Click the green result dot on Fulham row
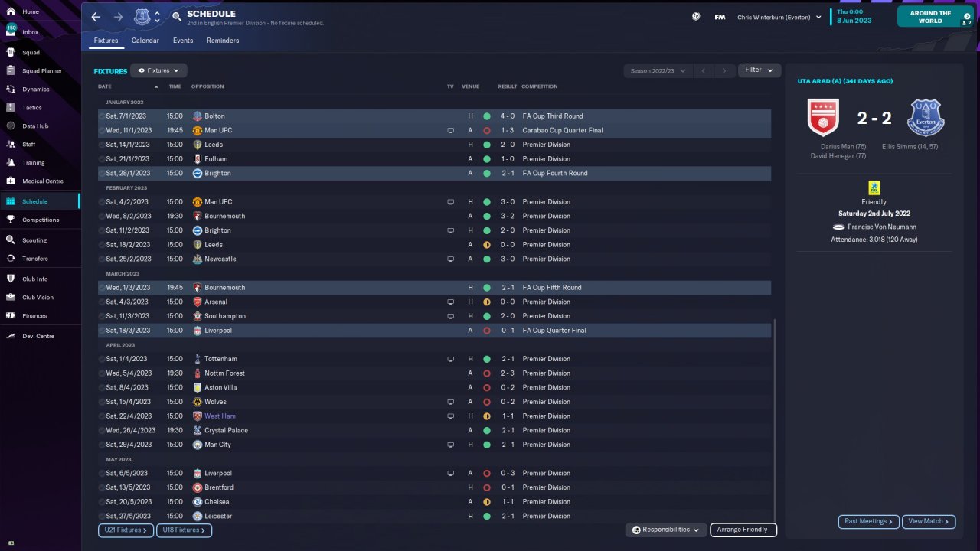The image size is (980, 551). coord(486,159)
